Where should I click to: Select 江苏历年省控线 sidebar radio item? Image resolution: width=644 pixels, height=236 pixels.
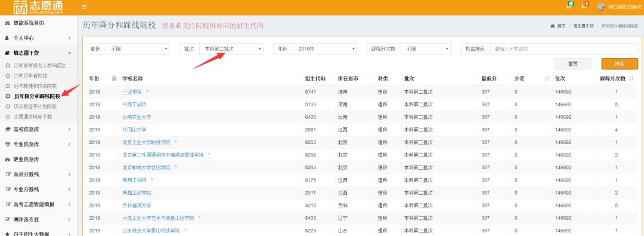click(x=27, y=76)
